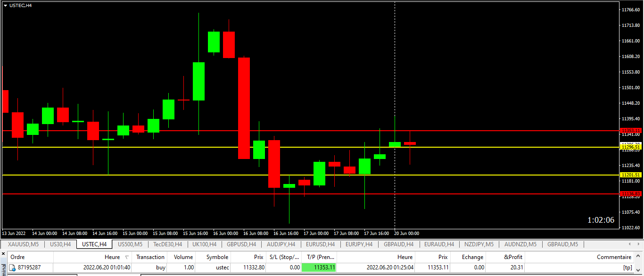This screenshot has width=644, height=276.
Task: Select the USTEC,H4 chart tab
Action: 94,244
